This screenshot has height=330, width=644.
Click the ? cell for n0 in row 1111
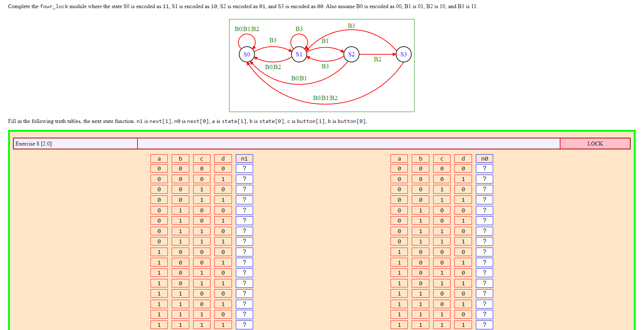(484, 324)
